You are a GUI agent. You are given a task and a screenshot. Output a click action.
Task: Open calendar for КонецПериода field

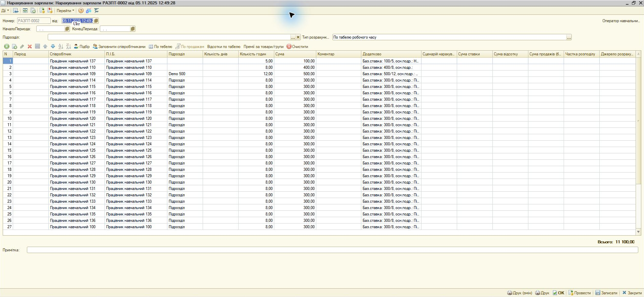[133, 29]
